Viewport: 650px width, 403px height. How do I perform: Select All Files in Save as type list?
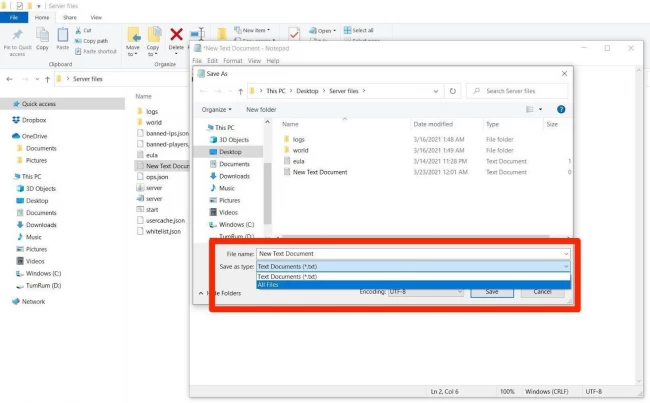413,285
